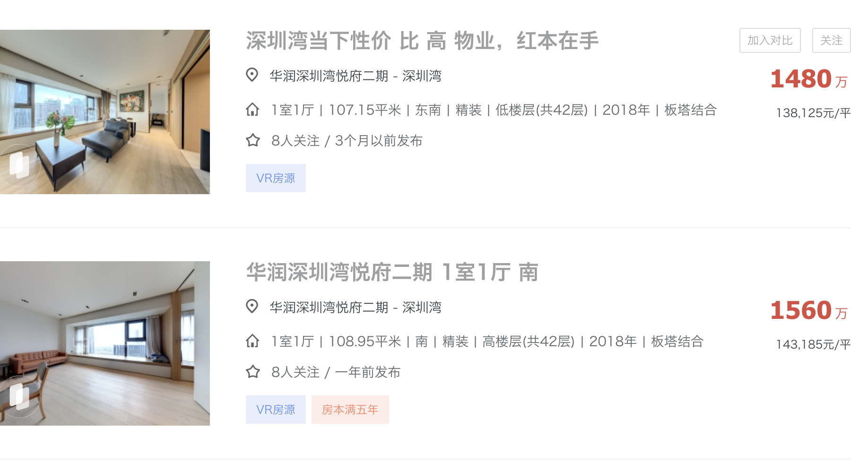Open the living room photo with sofa and flowers

[x=105, y=112]
